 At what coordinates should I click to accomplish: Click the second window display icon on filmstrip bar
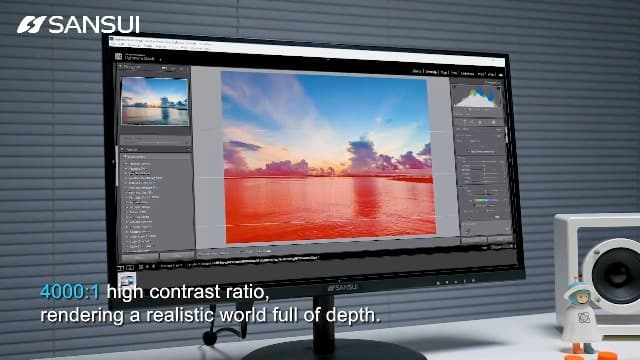130,267
